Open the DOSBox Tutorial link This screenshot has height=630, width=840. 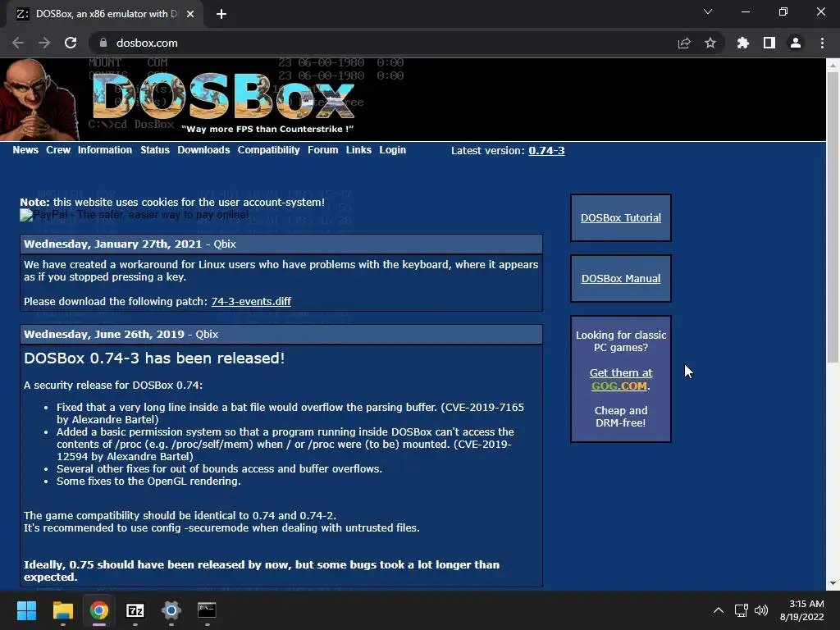point(621,218)
